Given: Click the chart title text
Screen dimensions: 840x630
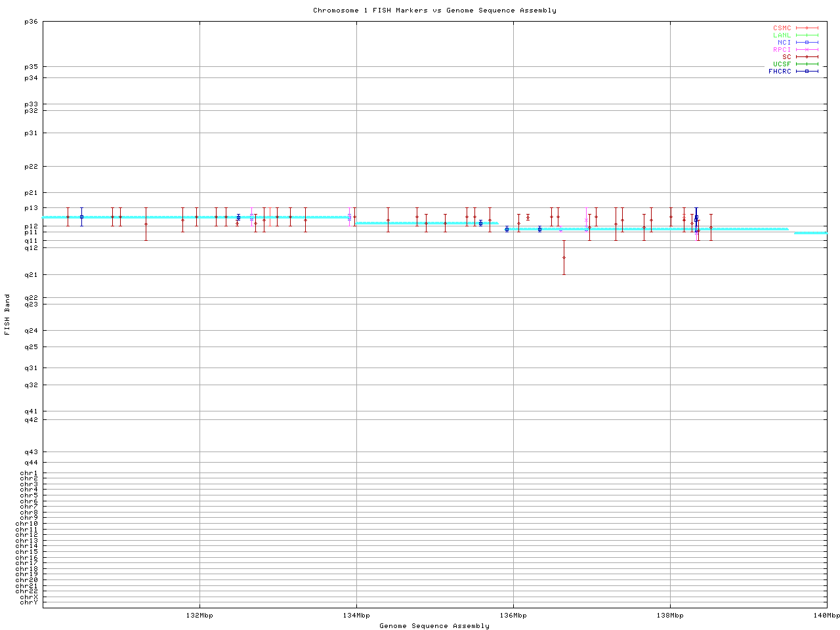Looking at the screenshot, I should pos(434,10).
